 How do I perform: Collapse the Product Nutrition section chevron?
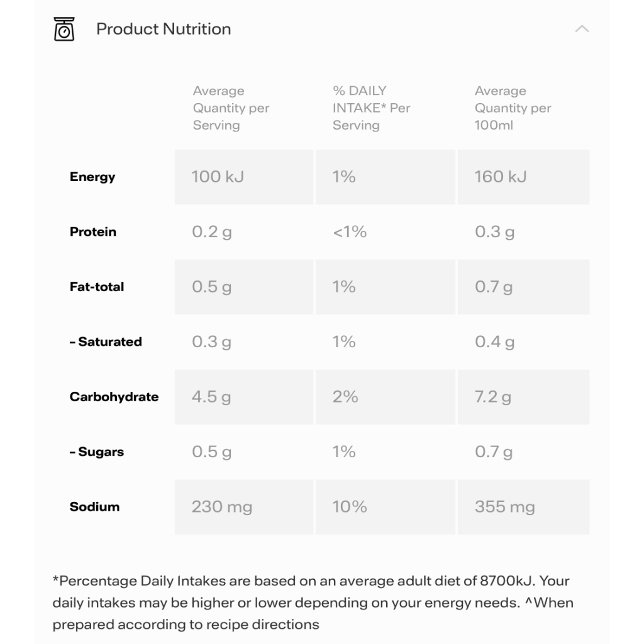click(582, 29)
